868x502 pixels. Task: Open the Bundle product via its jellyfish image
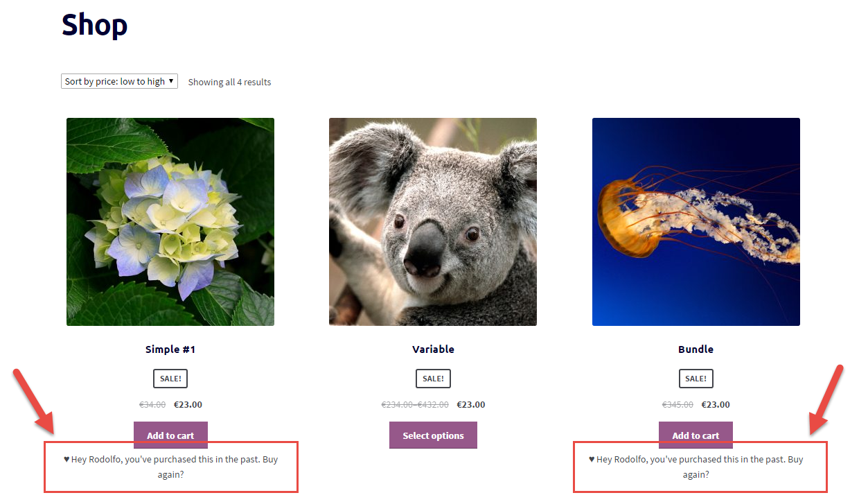pyautogui.click(x=696, y=221)
